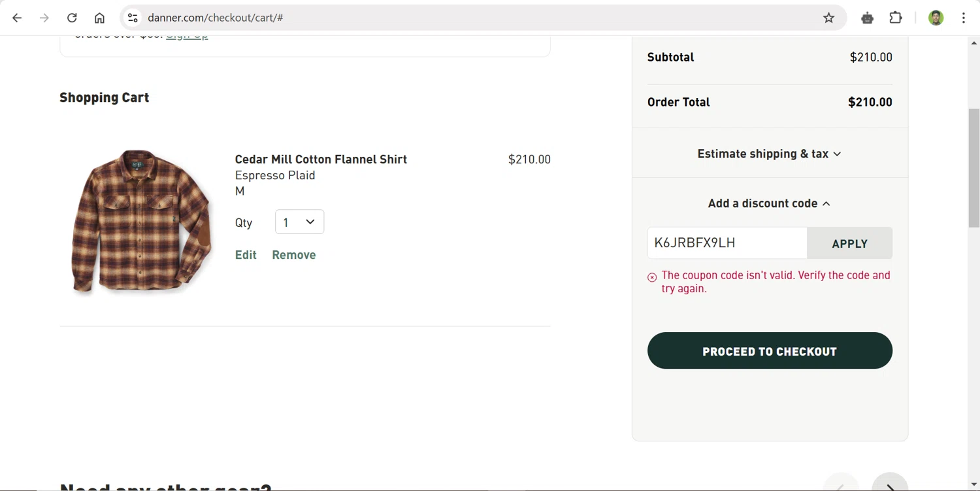This screenshot has width=980, height=491.
Task: Expand Estimate shipping & tax
Action: click(770, 154)
